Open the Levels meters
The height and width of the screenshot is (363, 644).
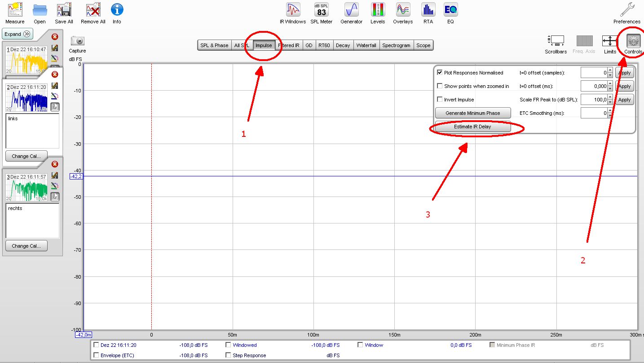pyautogui.click(x=378, y=13)
